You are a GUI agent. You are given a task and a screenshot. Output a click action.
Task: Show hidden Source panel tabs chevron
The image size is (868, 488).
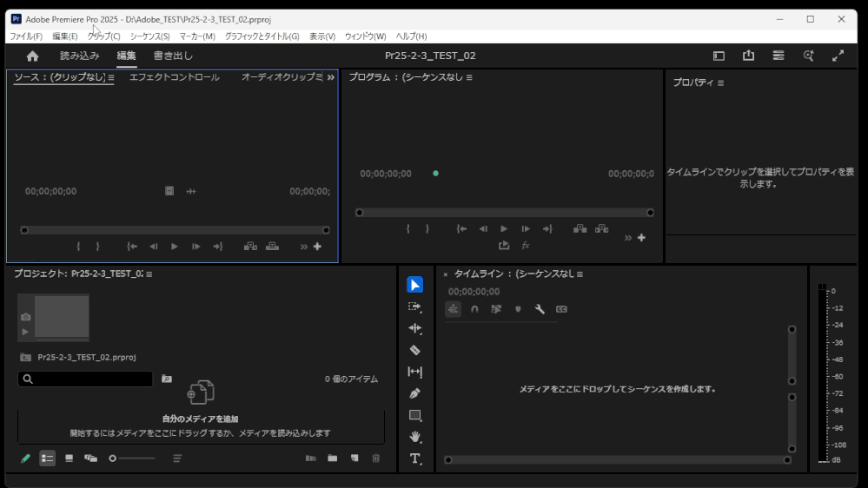point(330,77)
